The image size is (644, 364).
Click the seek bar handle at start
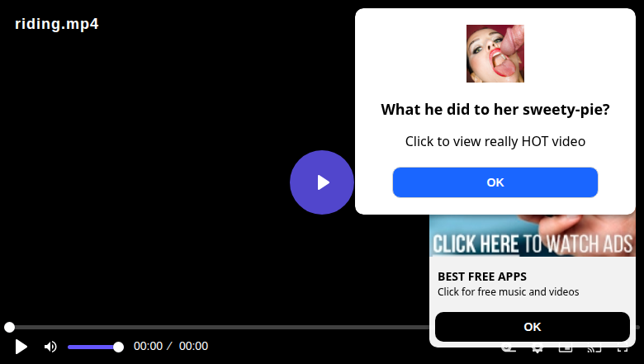[9, 327]
